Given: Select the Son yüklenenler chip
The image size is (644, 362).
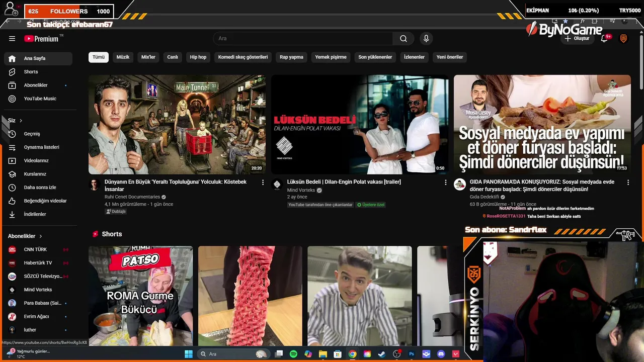Looking at the screenshot, I should 375,57.
